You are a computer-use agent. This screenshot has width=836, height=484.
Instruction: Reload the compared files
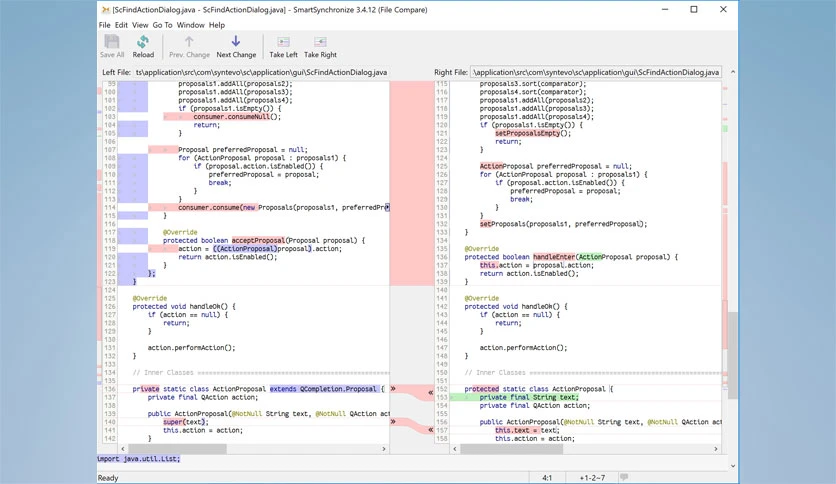coord(143,46)
